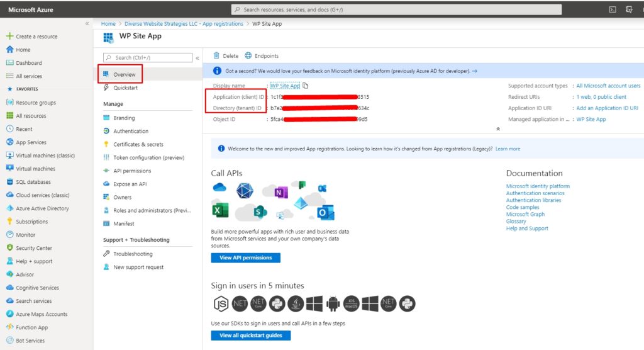Open Dashboard icon in left sidebar

point(10,62)
